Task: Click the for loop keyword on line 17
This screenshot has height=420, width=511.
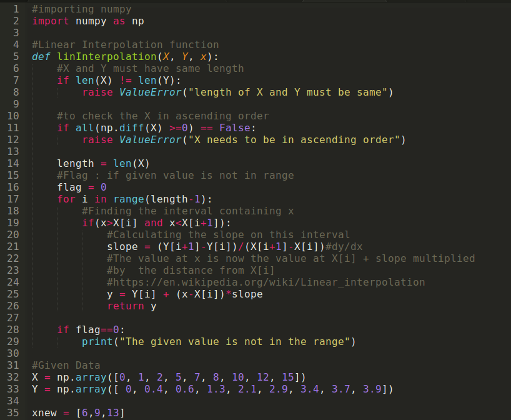Action: [x=66, y=199]
